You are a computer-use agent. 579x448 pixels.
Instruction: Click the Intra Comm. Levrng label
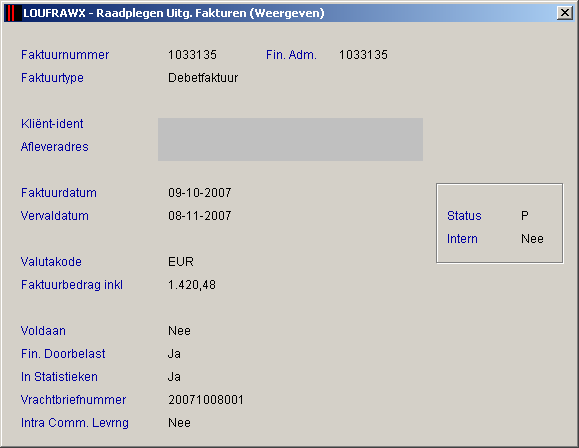coord(75,423)
